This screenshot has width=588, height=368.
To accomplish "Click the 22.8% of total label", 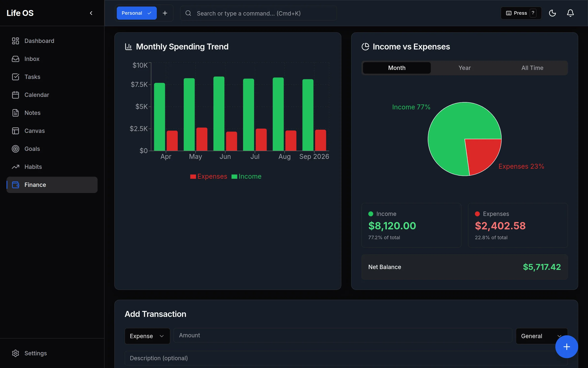I will (491, 237).
